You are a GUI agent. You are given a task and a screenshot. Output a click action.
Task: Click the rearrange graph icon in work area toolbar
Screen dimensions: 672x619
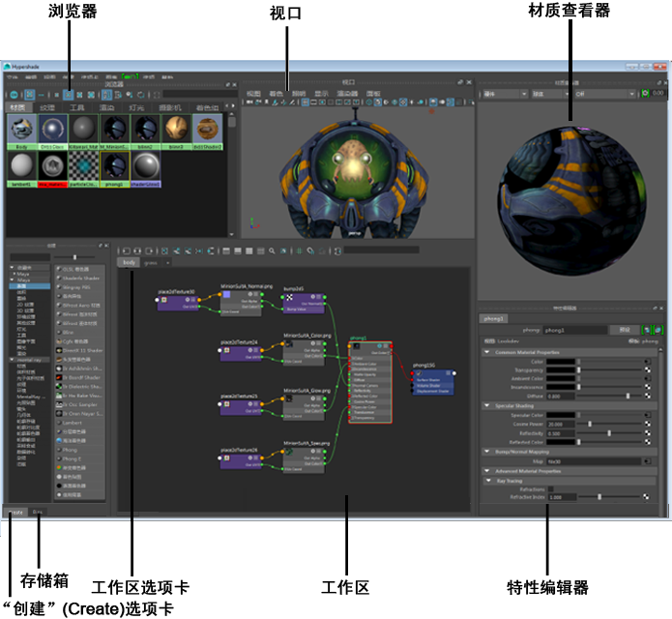coord(211,251)
